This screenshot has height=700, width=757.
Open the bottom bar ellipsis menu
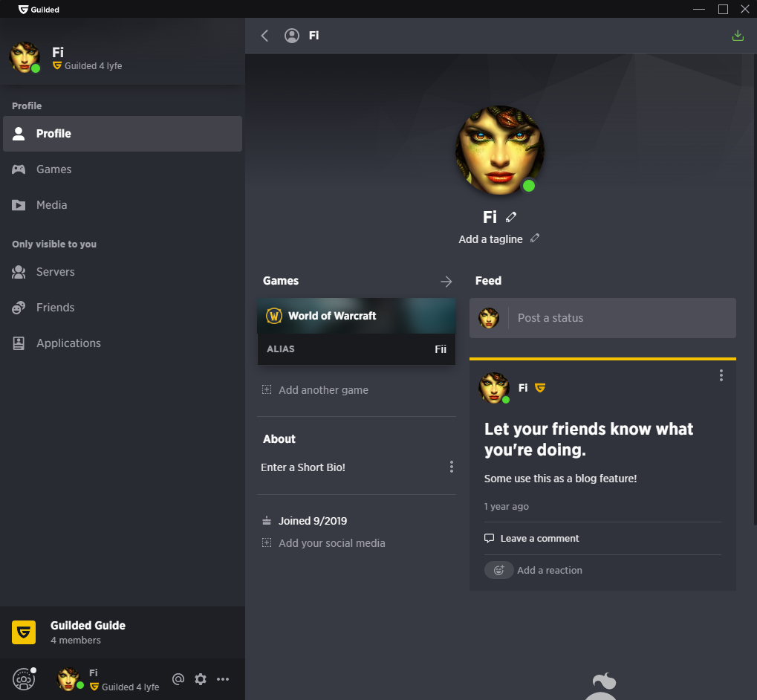pyautogui.click(x=223, y=679)
